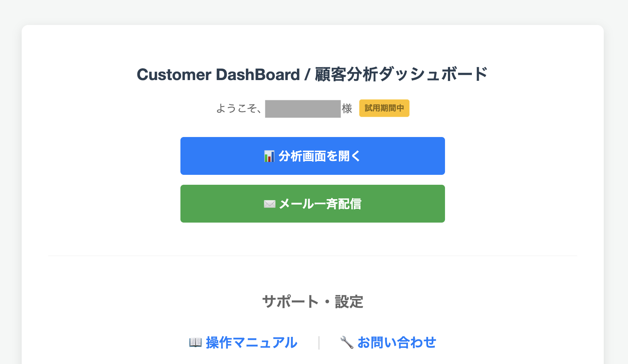
Task: Click the middle dot in サポート・設定
Action: click(327, 302)
